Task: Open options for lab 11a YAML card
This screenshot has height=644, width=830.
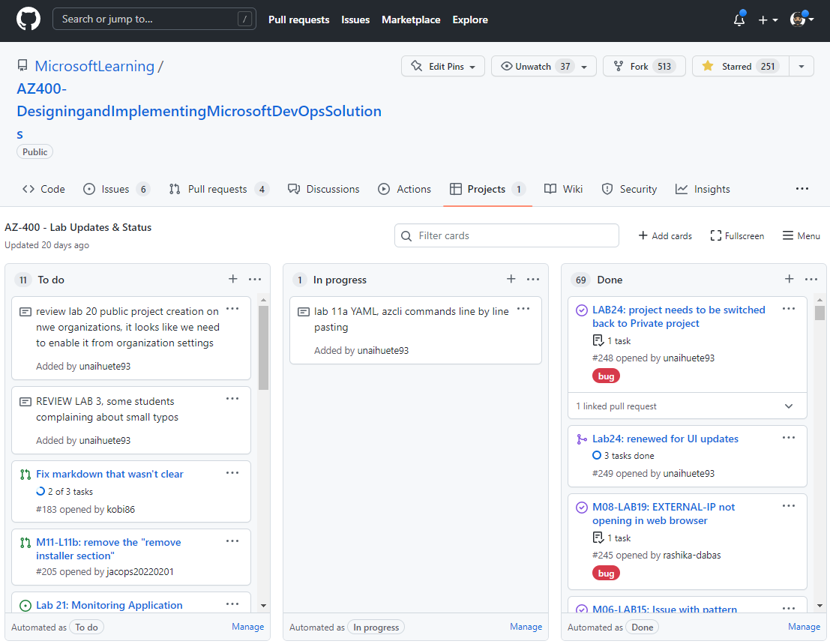Action: coord(523,309)
